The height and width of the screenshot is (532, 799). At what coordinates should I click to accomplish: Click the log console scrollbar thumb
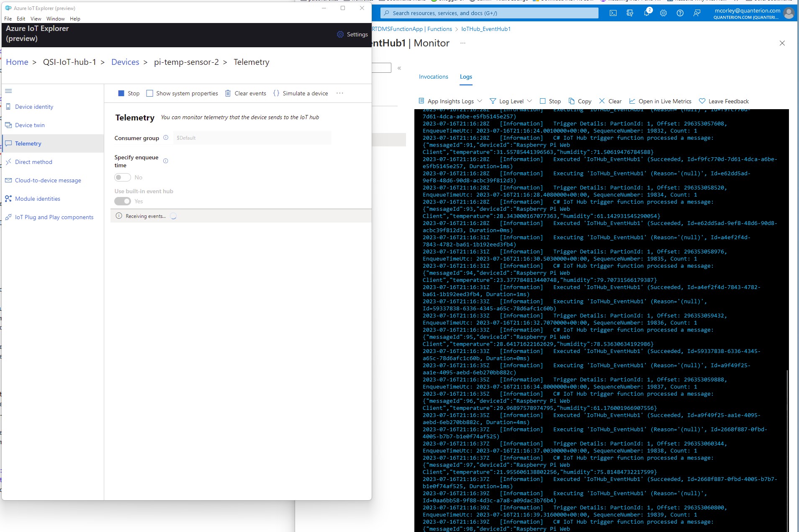(787, 450)
